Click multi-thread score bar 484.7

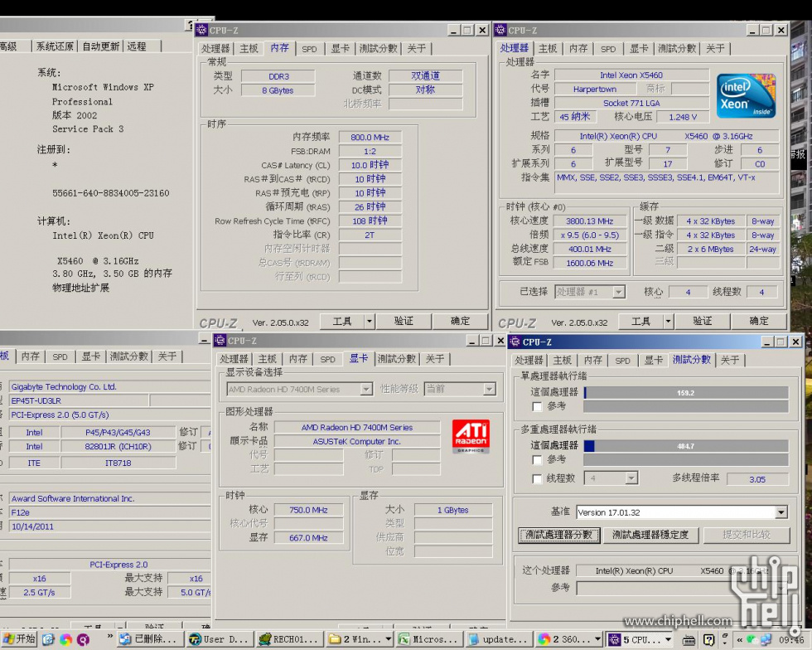(x=686, y=446)
